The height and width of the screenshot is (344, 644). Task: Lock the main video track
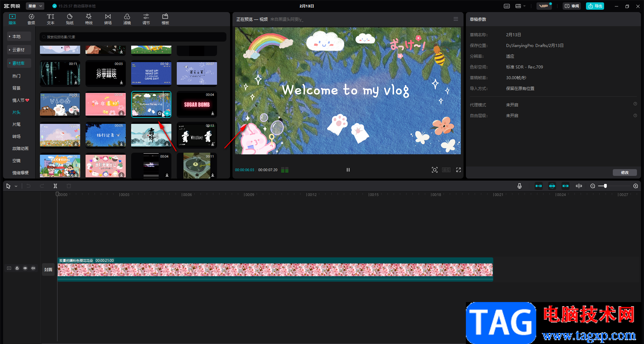17,268
